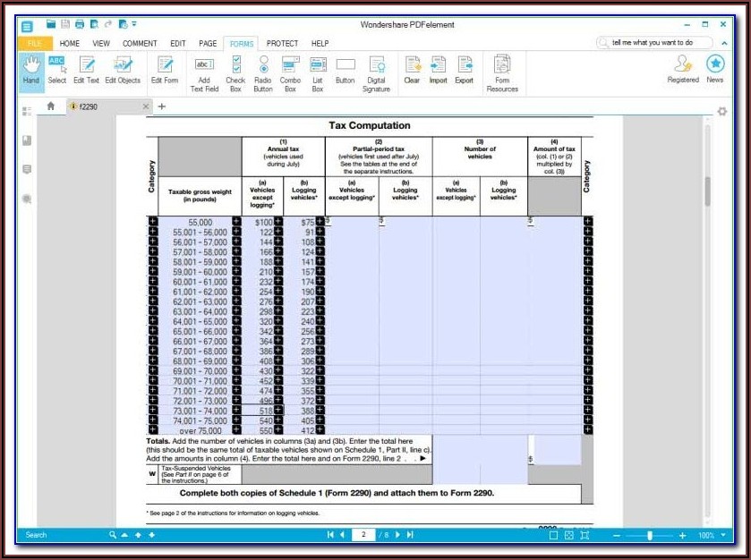Viewport: 751px width, 560px height.
Task: Go to the next page in status bar
Action: click(x=397, y=535)
